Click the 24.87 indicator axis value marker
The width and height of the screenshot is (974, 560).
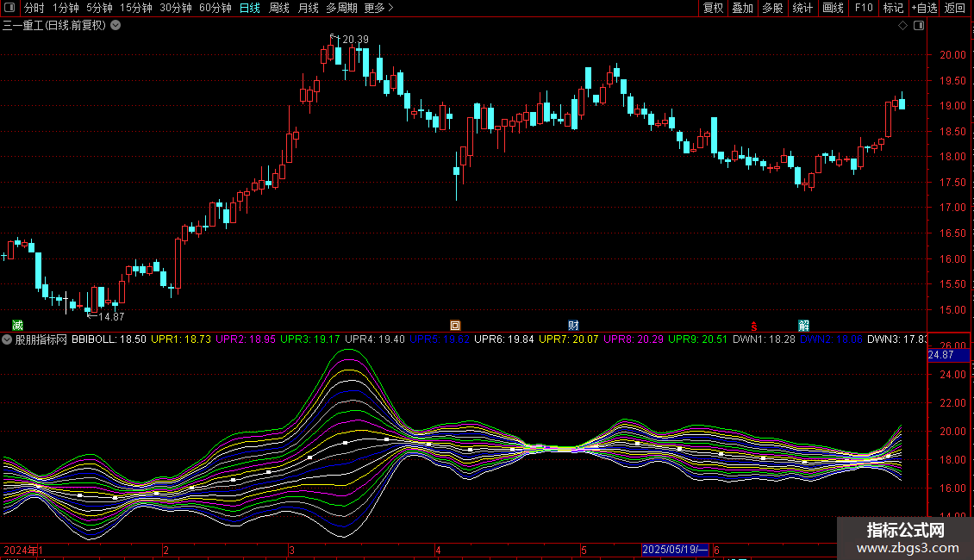(948, 355)
